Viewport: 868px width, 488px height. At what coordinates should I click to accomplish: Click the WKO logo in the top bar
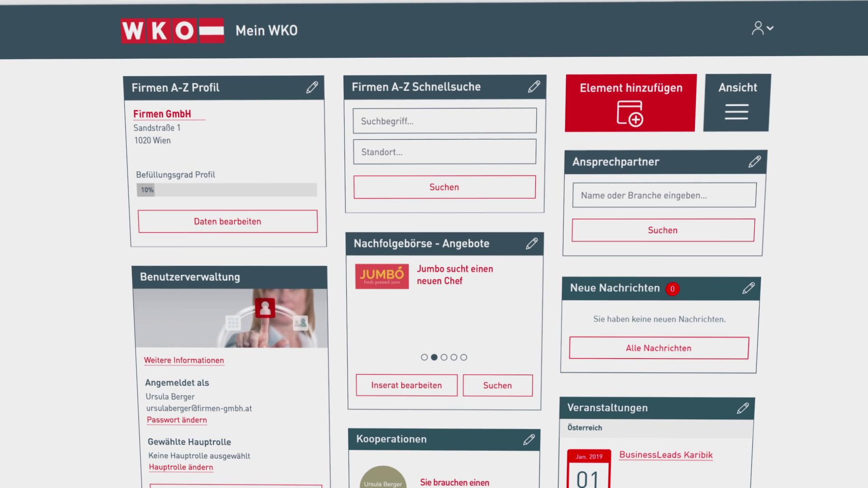[172, 30]
